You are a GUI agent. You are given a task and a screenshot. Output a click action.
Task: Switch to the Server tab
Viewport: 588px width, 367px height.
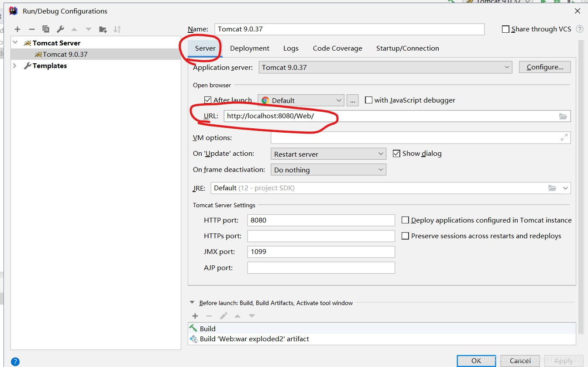pos(205,48)
